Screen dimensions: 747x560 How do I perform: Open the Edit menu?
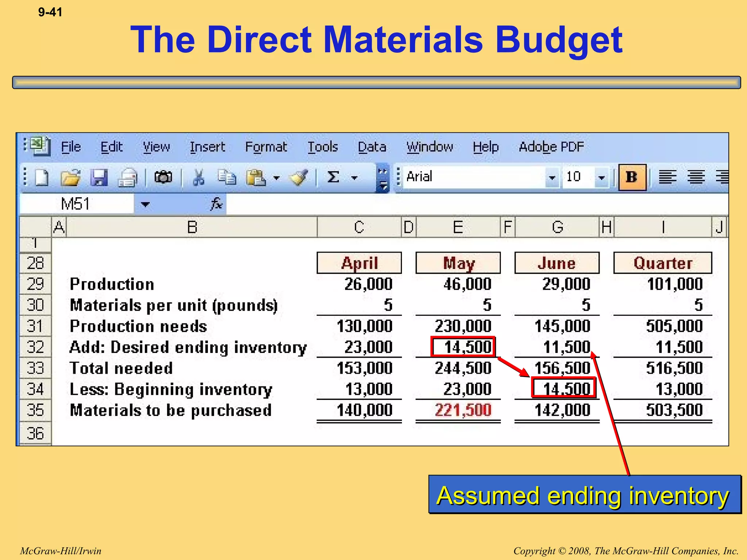click(111, 147)
